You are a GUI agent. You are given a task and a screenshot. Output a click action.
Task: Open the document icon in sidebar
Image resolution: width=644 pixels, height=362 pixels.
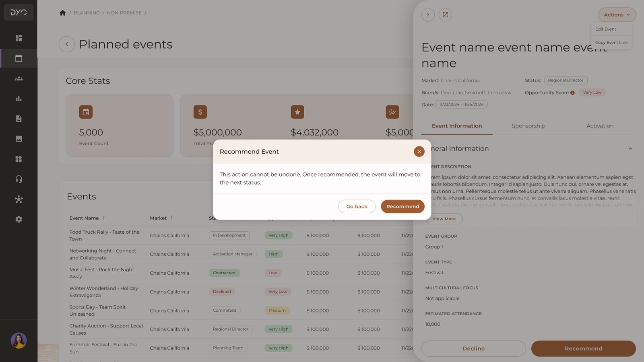click(19, 119)
